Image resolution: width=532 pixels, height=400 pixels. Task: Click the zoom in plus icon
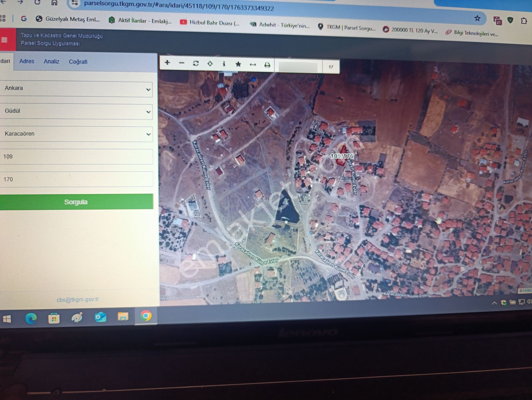coord(167,63)
